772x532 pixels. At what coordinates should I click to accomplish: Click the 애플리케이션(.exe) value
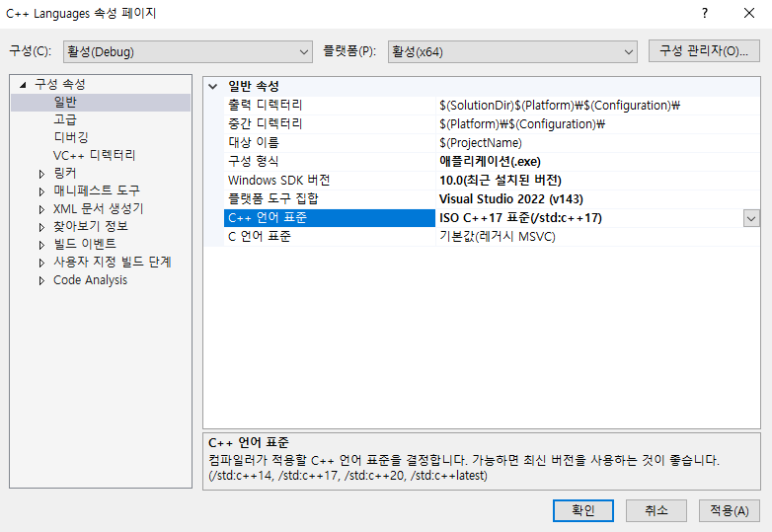490,162
